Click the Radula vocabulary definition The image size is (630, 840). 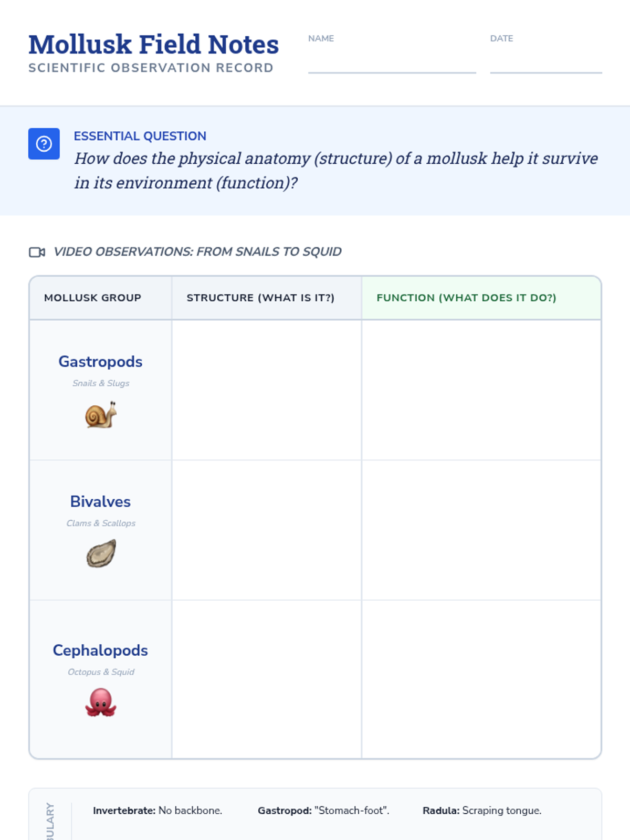click(481, 811)
